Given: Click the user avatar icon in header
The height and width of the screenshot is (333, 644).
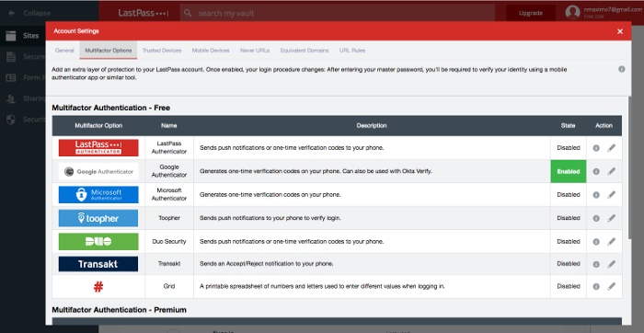Looking at the screenshot, I should tap(572, 12).
